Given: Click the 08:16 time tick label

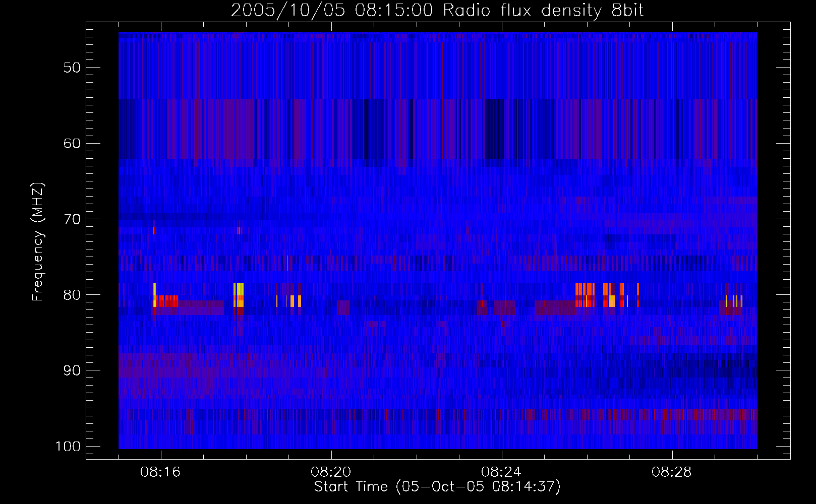Looking at the screenshot, I should point(160,472).
